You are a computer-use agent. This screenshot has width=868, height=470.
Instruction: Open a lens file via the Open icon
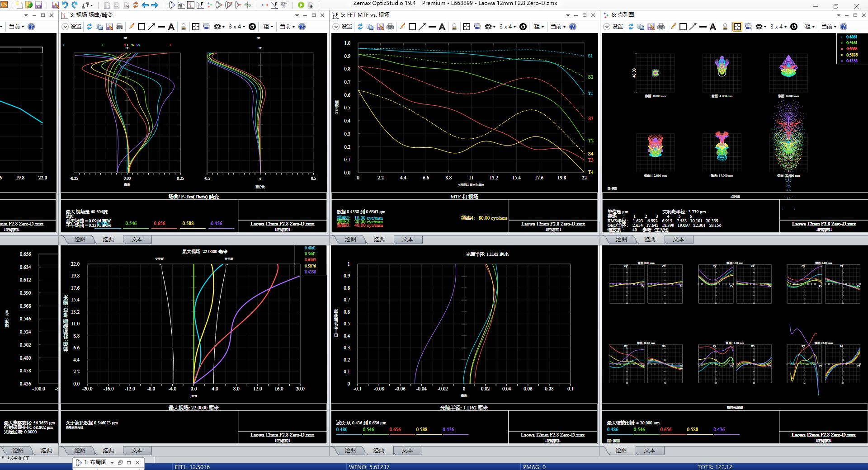pyautogui.click(x=28, y=5)
